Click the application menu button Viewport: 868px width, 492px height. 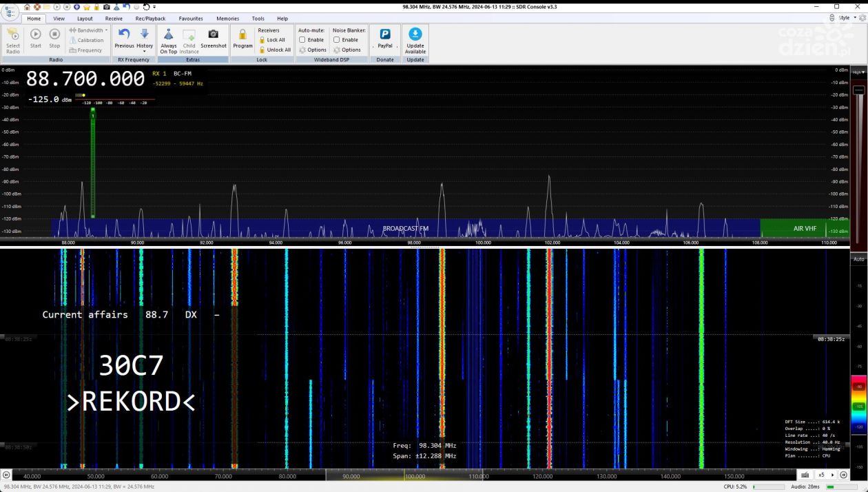9,13
